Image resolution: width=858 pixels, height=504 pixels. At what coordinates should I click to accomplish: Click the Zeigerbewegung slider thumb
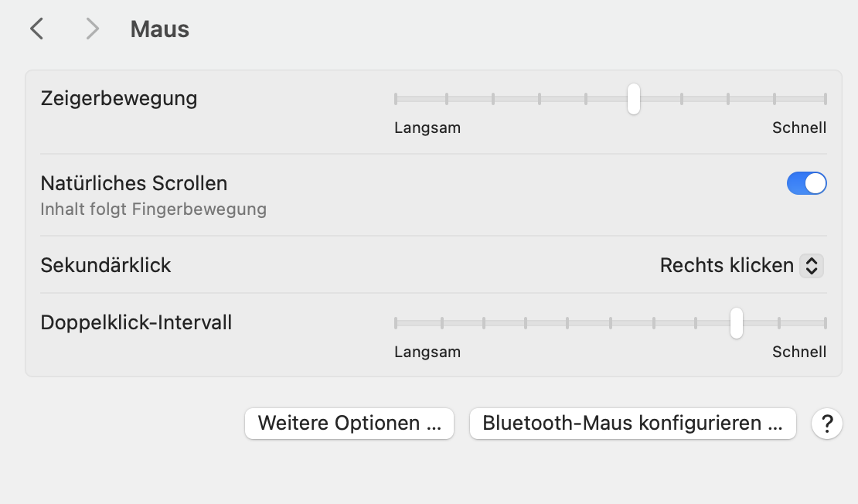point(633,99)
